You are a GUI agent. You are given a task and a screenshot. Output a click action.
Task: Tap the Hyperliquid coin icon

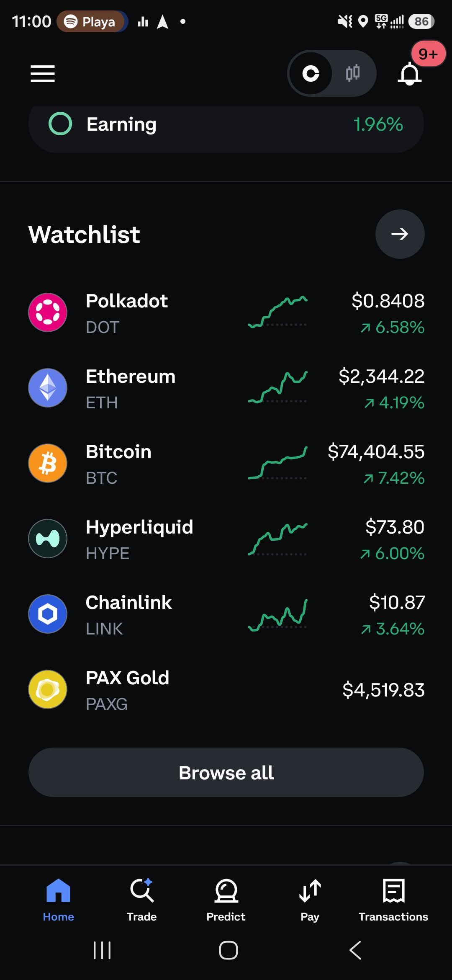(48, 539)
